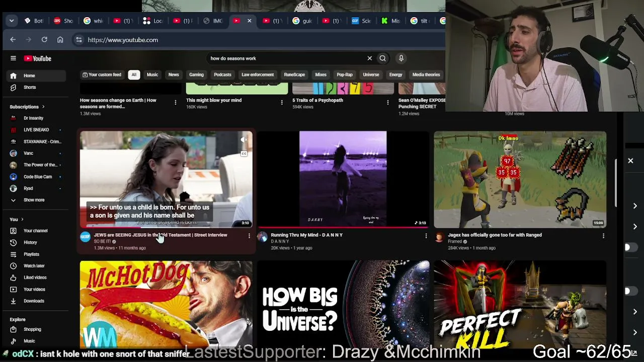Expand the Subscriptions section
Screen dimensions: 644x362
coord(27,107)
